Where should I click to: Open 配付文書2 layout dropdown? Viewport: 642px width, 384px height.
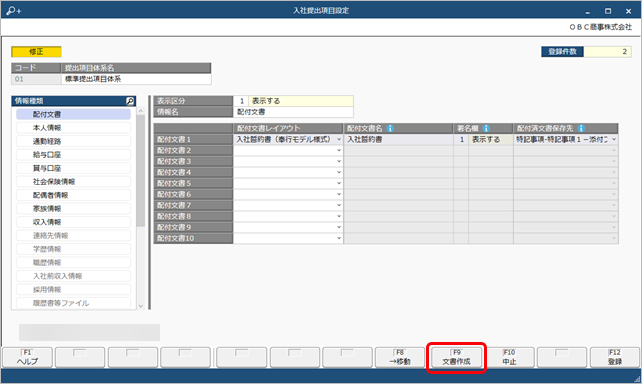tap(339, 150)
